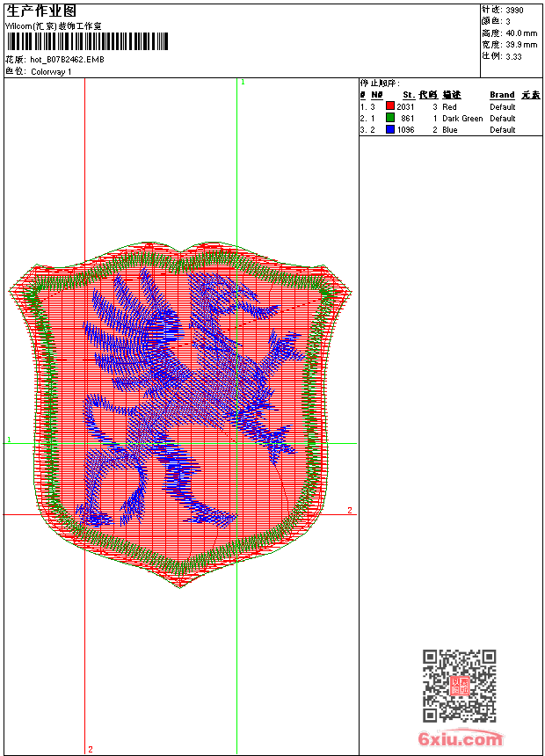The image size is (545, 756).
Task: Click the blue color swatch
Action: point(390,129)
